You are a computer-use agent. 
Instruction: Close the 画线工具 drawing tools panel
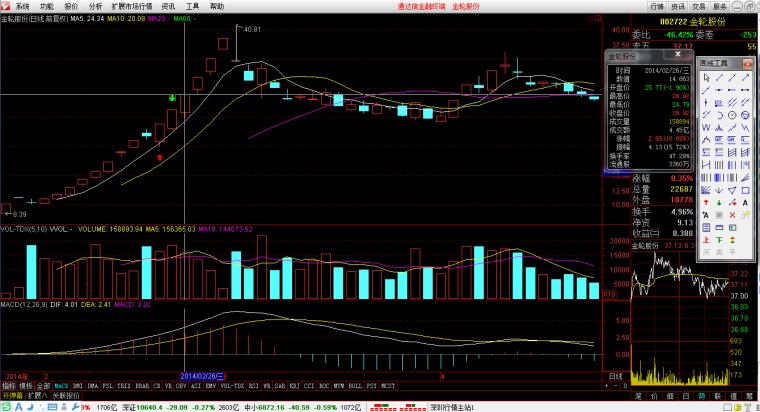747,62
